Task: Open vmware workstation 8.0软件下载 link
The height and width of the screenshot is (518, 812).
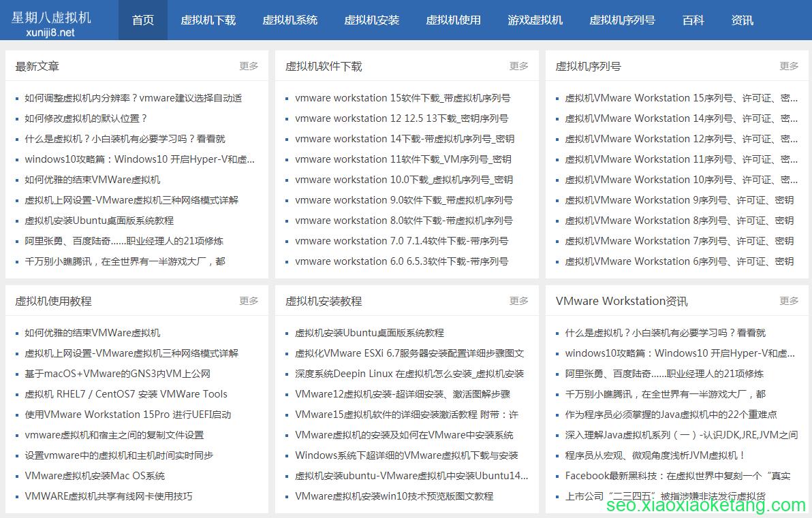Action: click(x=404, y=221)
